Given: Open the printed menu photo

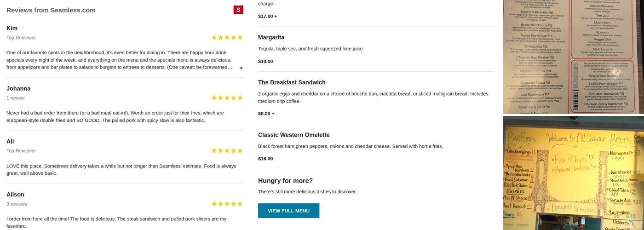Looking at the screenshot, I should point(573,57).
